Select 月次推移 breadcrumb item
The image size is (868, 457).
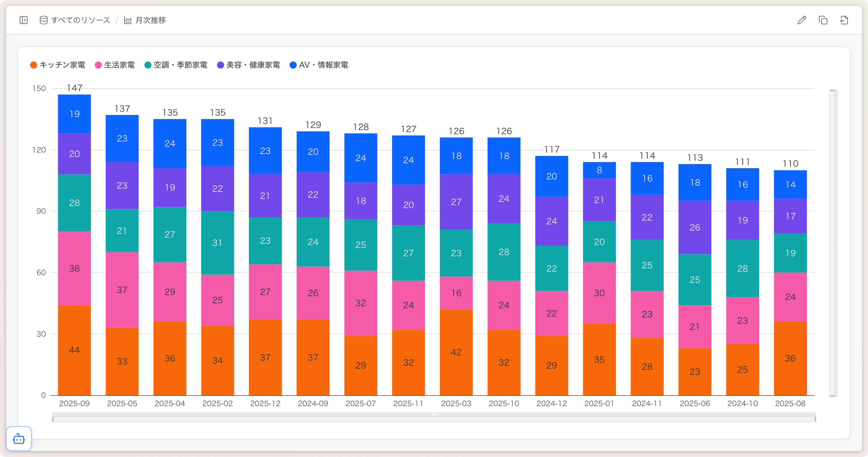(150, 20)
